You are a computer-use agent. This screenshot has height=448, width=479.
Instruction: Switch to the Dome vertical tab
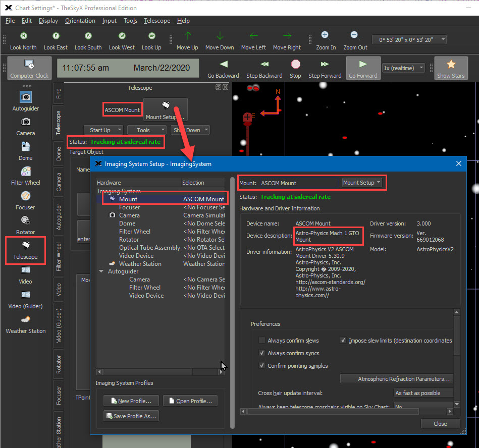point(59,153)
